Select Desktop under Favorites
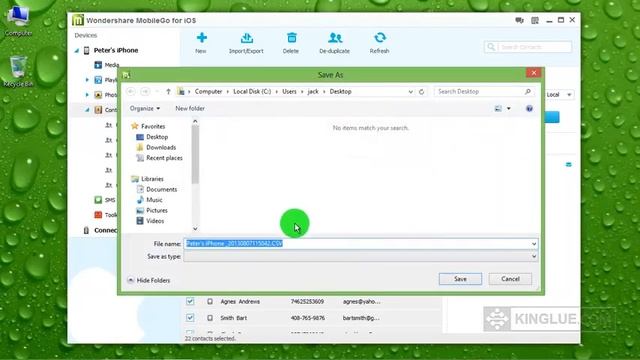The image size is (640, 360). point(152,137)
